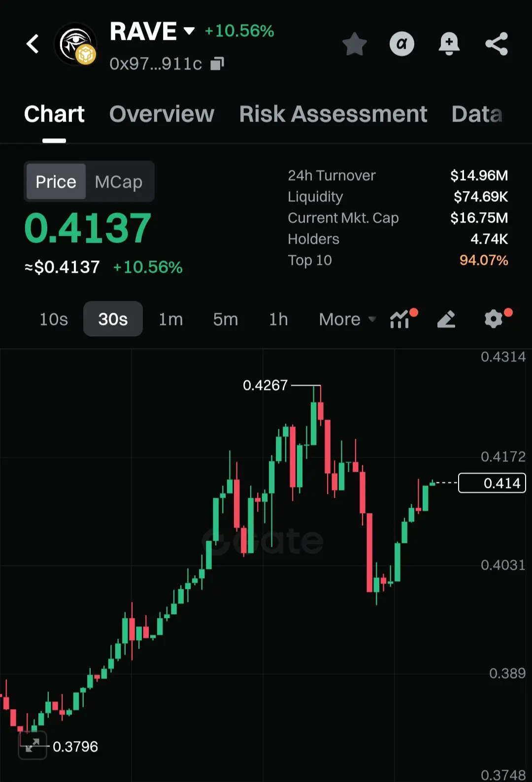Tap the 0.389 axis label
Viewport: 532px width, 782px height.
(507, 673)
